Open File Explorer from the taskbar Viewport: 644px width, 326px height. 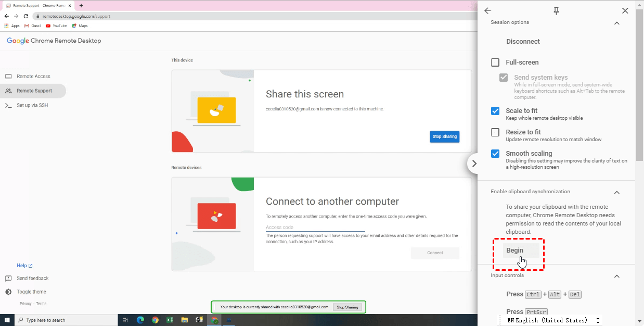[x=184, y=320]
